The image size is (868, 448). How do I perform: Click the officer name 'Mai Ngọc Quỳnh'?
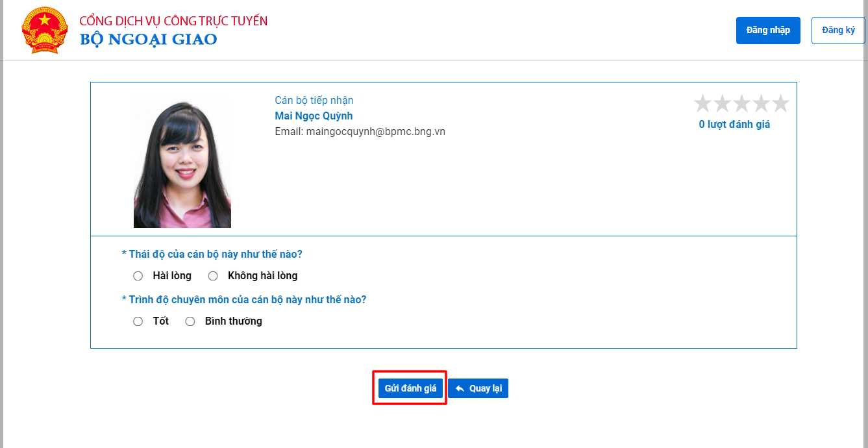[314, 116]
